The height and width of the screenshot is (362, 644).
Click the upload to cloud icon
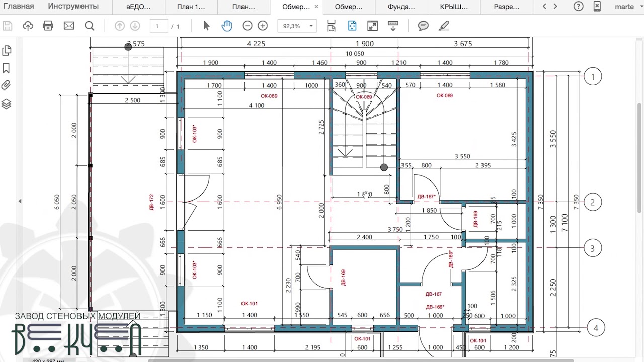[x=28, y=26]
